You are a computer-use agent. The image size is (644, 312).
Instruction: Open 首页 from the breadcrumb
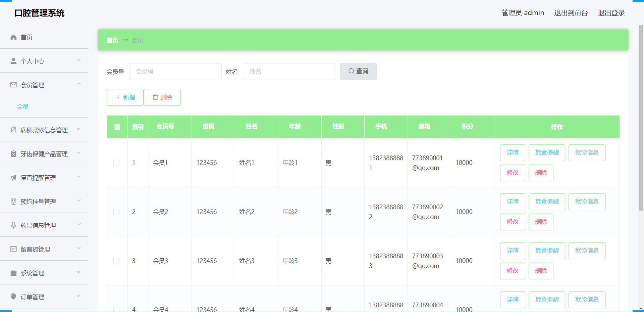click(x=112, y=40)
